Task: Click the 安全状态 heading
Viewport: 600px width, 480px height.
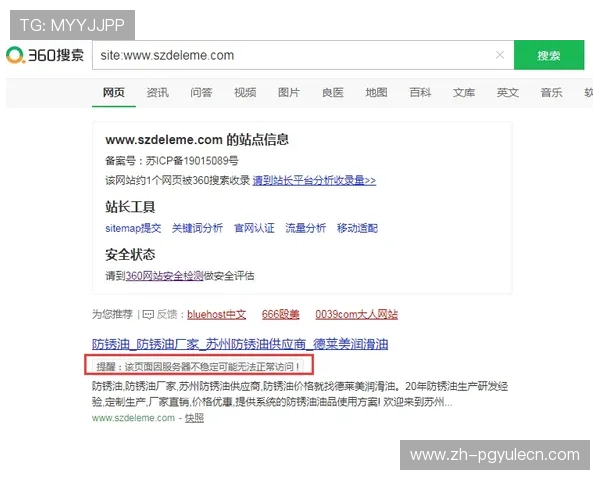Action: [x=130, y=255]
